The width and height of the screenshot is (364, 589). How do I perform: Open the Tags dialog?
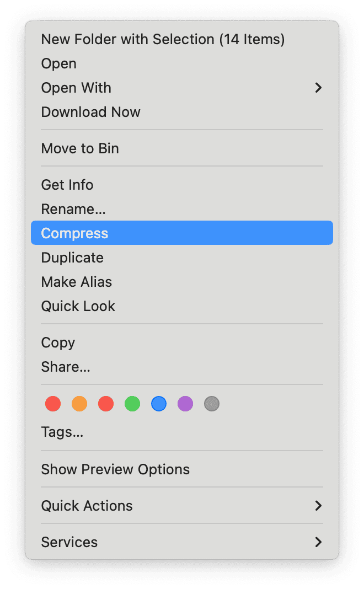(62, 432)
